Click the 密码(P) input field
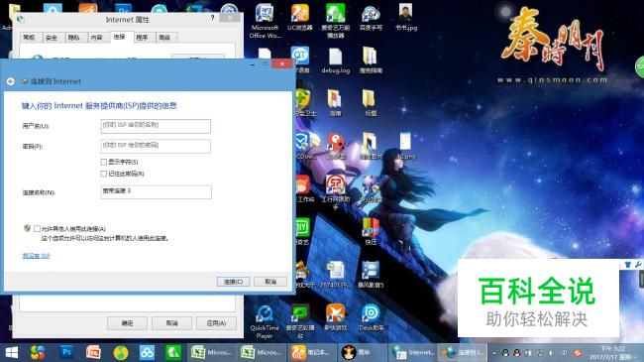The image size is (644, 362). [156, 147]
